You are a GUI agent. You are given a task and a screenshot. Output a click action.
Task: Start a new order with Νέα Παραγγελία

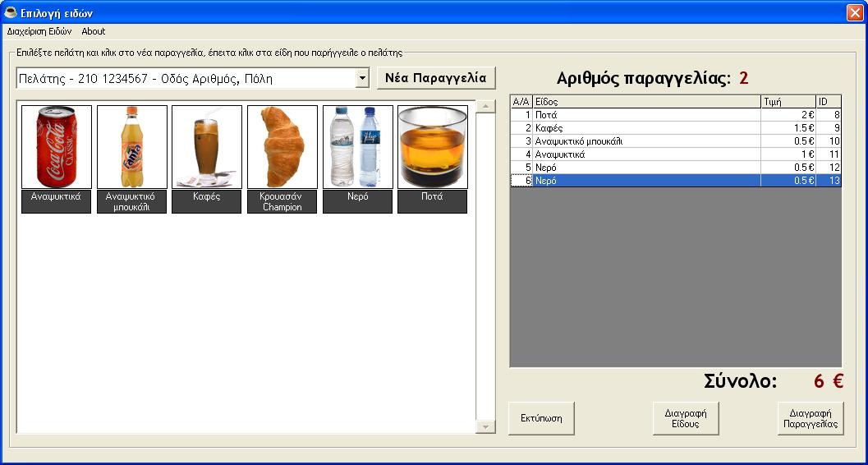click(x=436, y=78)
